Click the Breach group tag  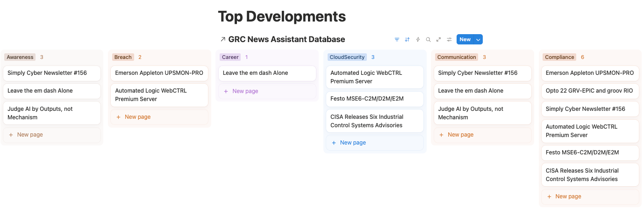point(123,57)
